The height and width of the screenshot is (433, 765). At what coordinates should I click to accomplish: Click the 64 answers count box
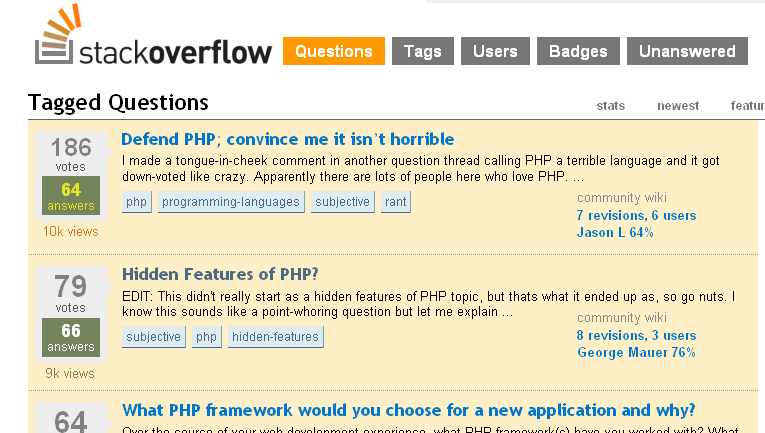[71, 196]
